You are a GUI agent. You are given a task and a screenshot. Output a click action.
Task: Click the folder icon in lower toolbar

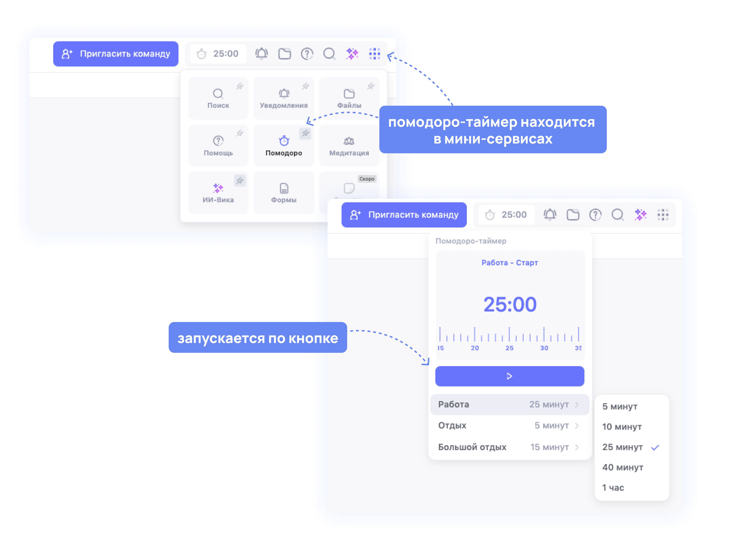[573, 215]
